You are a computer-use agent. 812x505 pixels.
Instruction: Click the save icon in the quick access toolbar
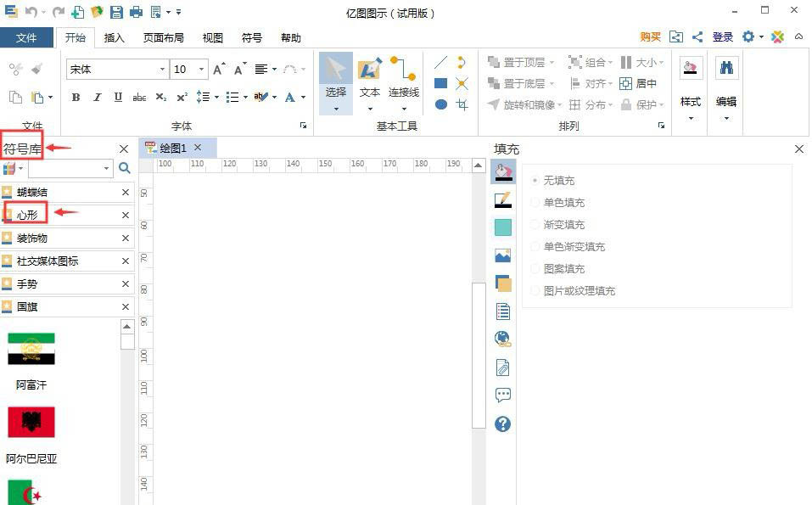115,12
